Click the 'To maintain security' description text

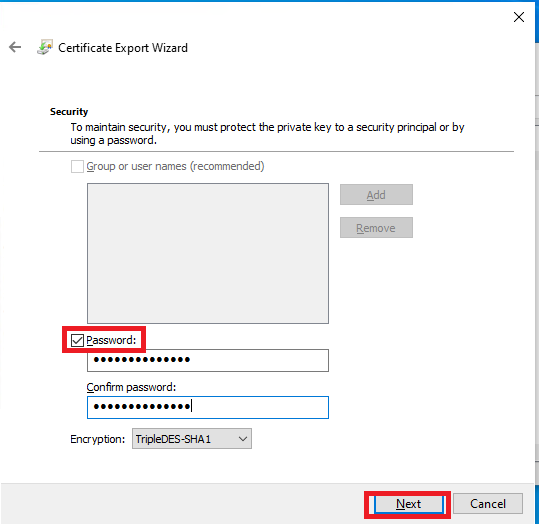[x=267, y=134]
